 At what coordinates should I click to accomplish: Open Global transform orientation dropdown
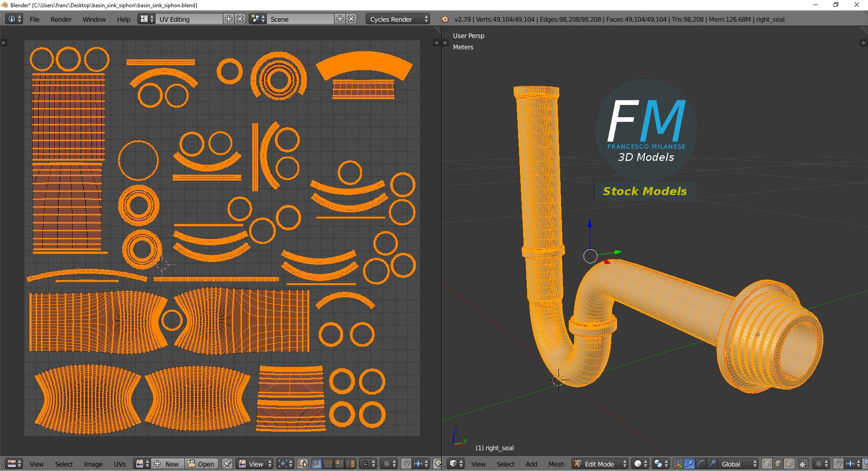[x=738, y=464]
